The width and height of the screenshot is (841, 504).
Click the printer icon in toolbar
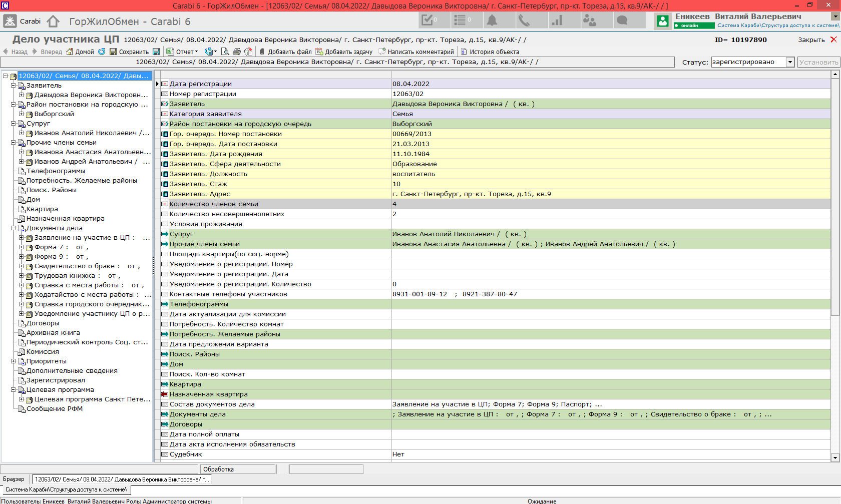coord(237,52)
